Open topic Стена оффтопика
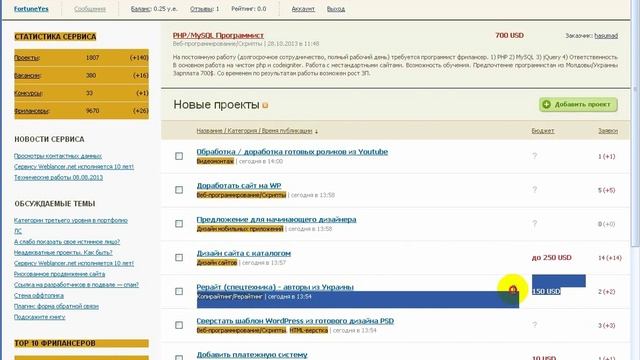This screenshot has width=640, height=360. tap(39, 296)
